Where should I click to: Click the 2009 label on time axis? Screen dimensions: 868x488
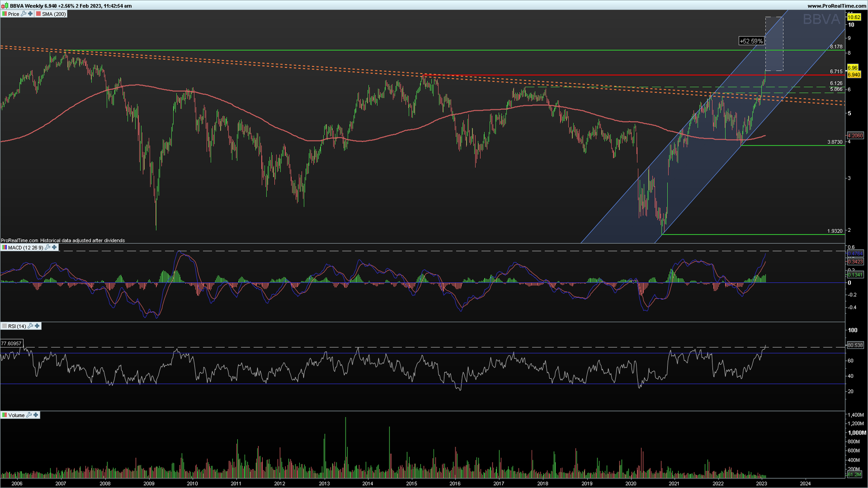tap(149, 484)
